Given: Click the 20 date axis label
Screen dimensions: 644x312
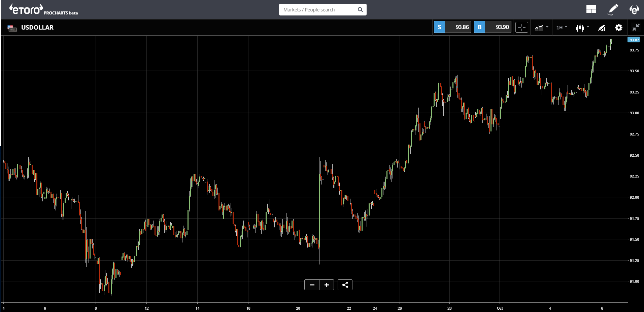Looking at the screenshot, I should click(298, 308).
